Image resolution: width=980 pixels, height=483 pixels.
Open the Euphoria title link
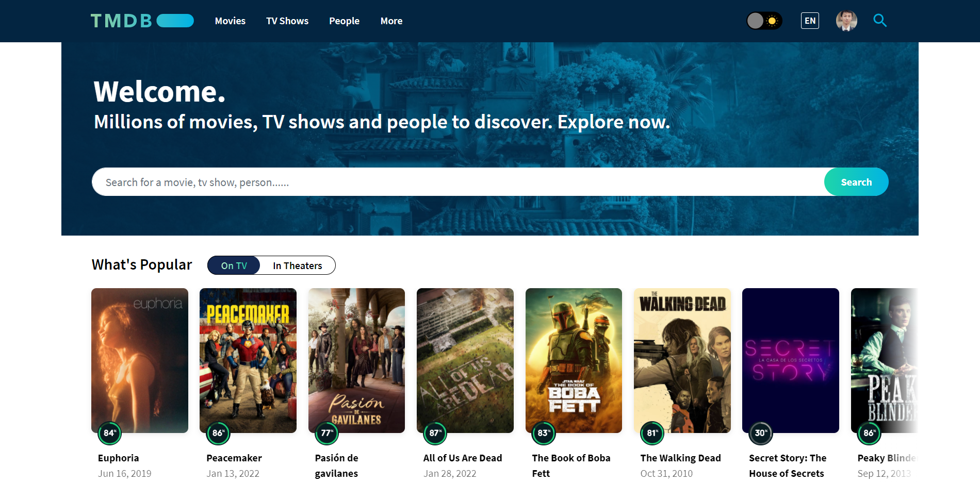119,458
